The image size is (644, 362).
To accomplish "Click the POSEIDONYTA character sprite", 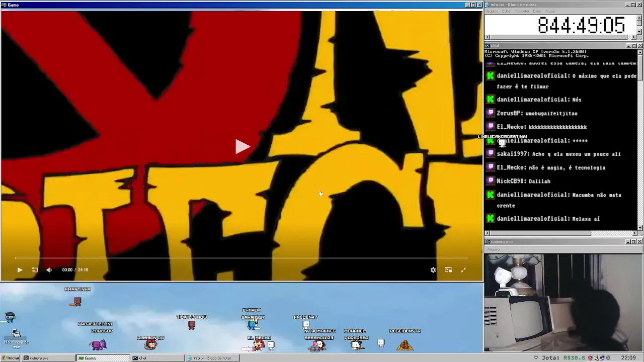I will pos(405,345).
